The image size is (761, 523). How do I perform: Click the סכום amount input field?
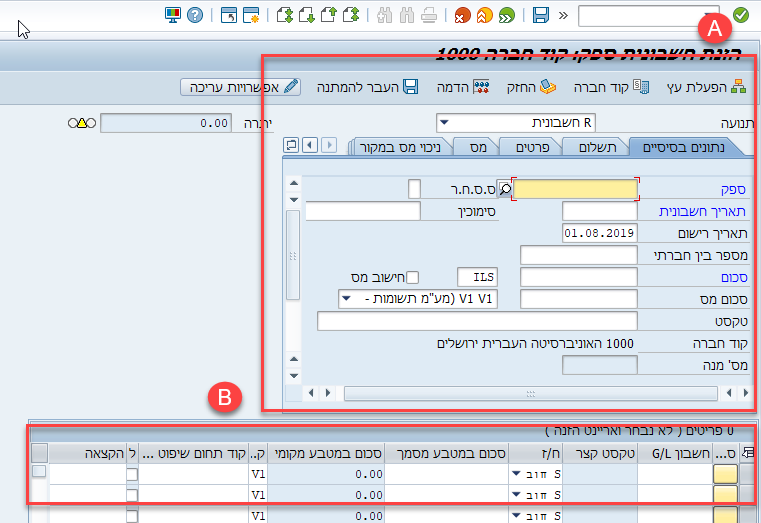[578, 277]
